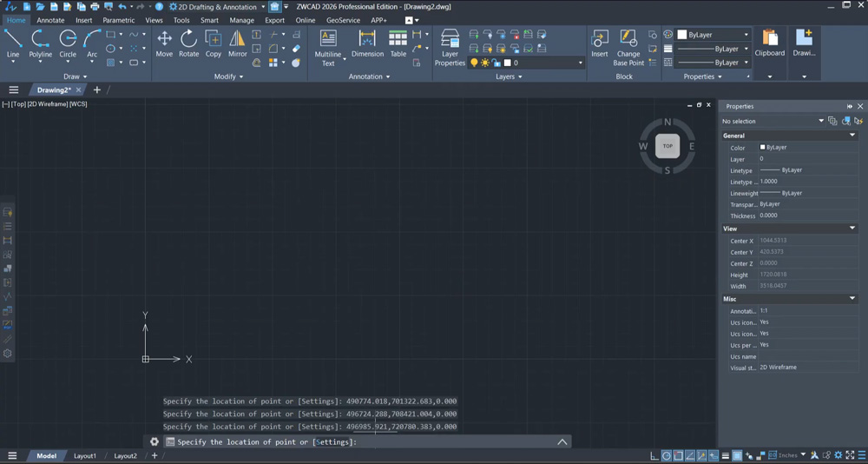
Task: Open the No selection dropdown
Action: tap(773, 121)
